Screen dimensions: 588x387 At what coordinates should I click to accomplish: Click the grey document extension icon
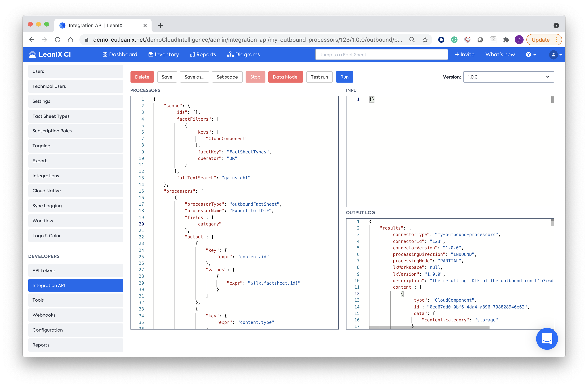(x=493, y=40)
